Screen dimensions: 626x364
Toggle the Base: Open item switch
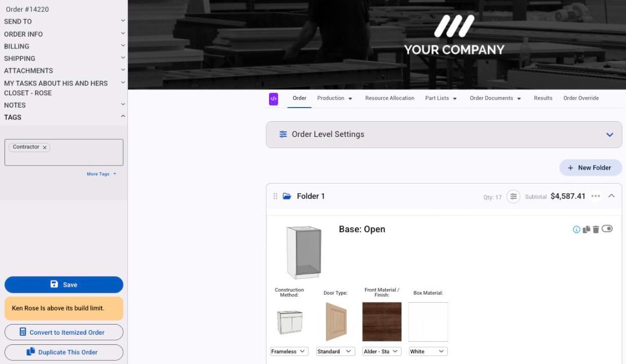tap(607, 229)
